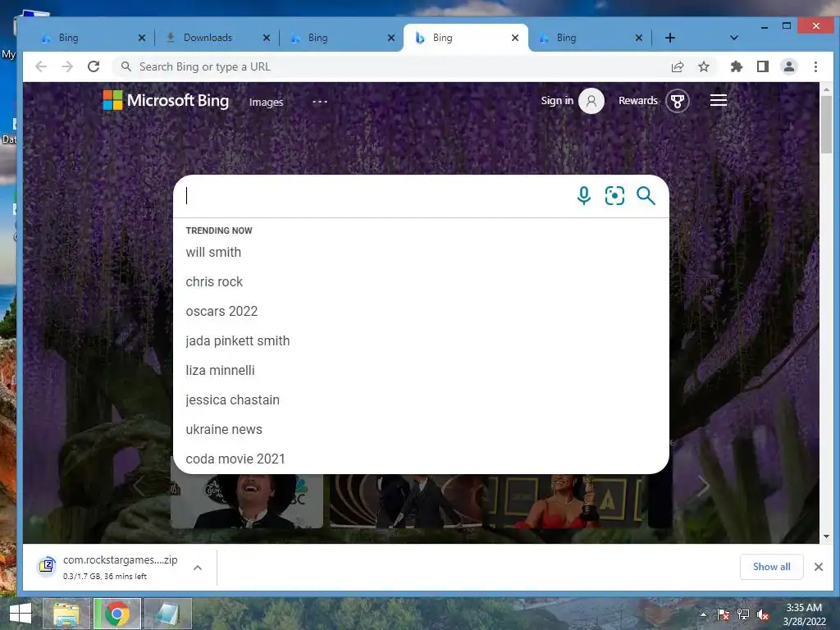Open Chrome profile avatar button
The width and height of the screenshot is (840, 630).
(x=789, y=66)
